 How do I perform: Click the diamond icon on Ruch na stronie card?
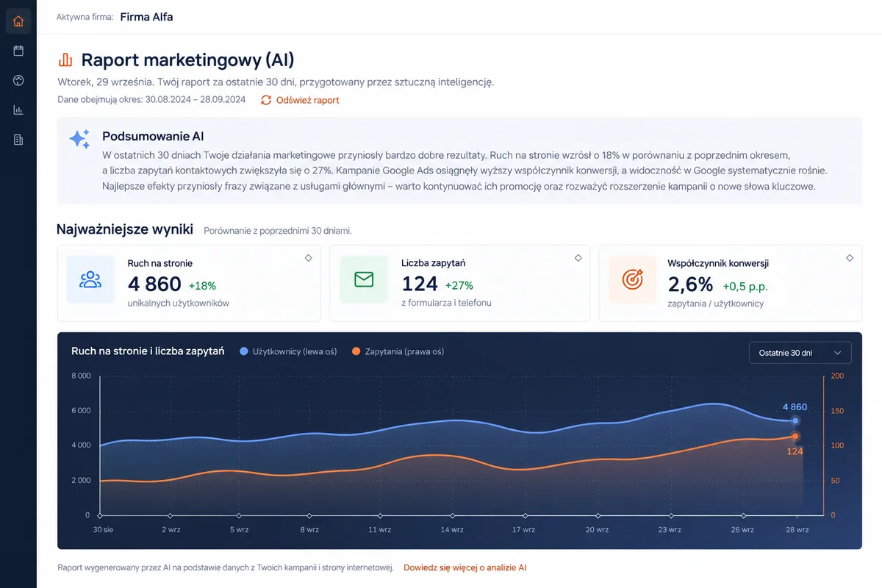[309, 258]
